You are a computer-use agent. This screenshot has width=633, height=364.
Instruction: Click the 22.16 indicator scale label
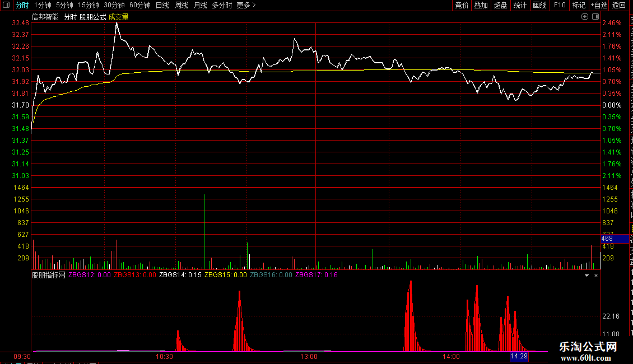(611, 316)
